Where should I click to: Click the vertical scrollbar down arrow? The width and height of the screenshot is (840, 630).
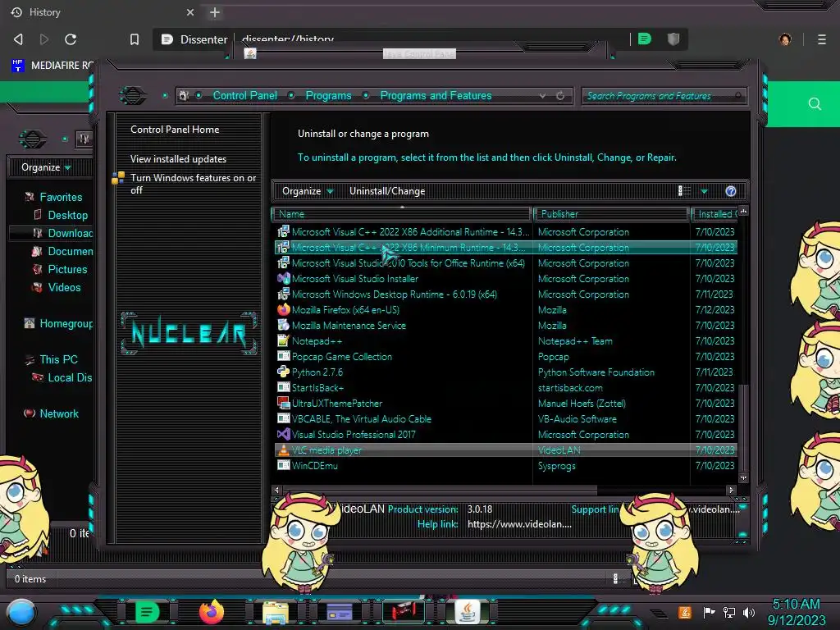coord(743,477)
